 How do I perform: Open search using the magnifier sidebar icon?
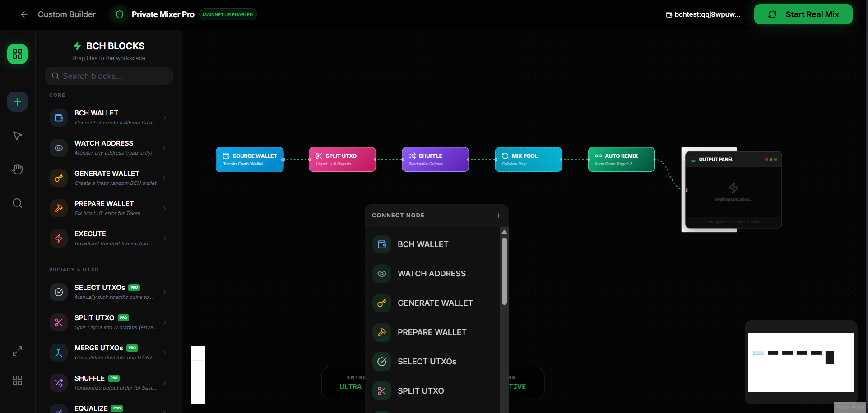(17, 203)
